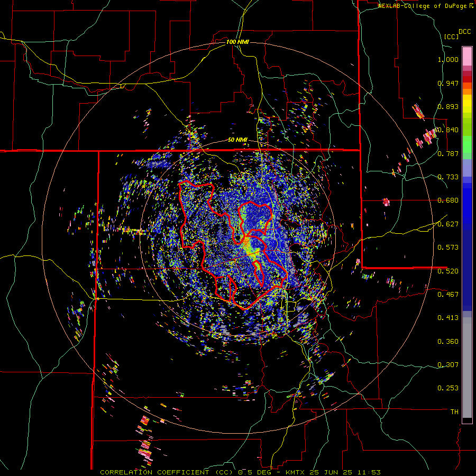Image resolution: width=476 pixels, height=476 pixels.
Task: Click the gray bottom segment of color scale
Action: tap(467, 368)
